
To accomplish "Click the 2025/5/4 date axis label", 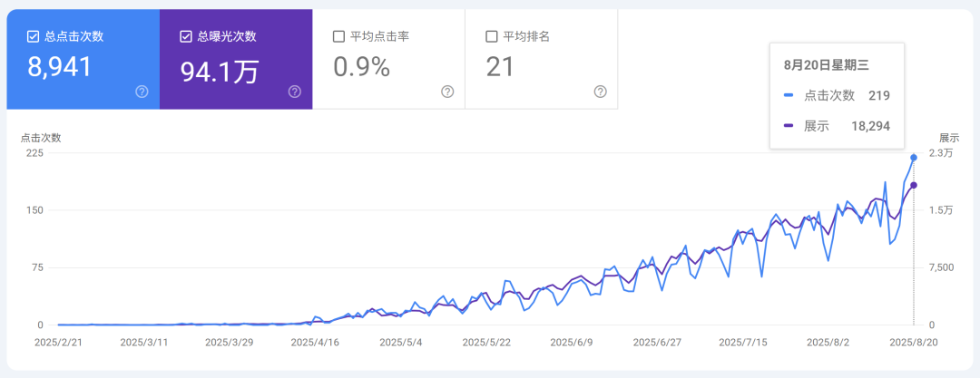I will 401,343.
